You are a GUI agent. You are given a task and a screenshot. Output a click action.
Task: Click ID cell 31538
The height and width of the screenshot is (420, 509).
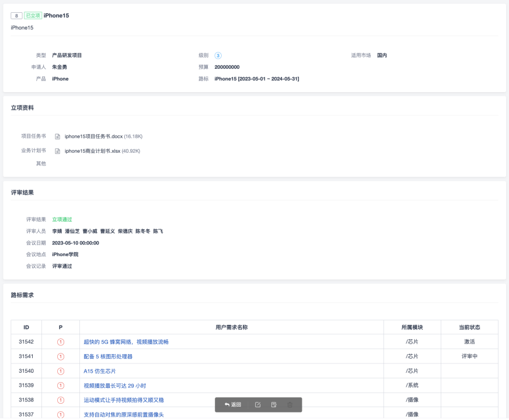(x=26, y=400)
